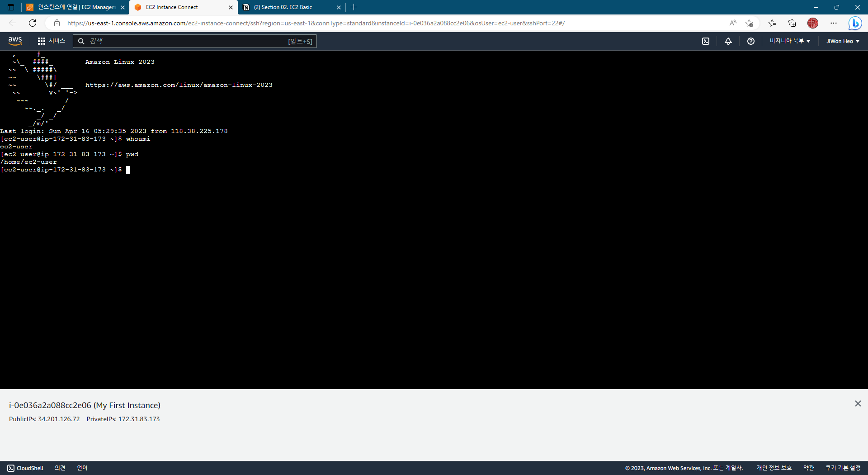868x475 pixels.
Task: Close the 인스턴스에 연결 EC2 tab
Action: pos(123,7)
